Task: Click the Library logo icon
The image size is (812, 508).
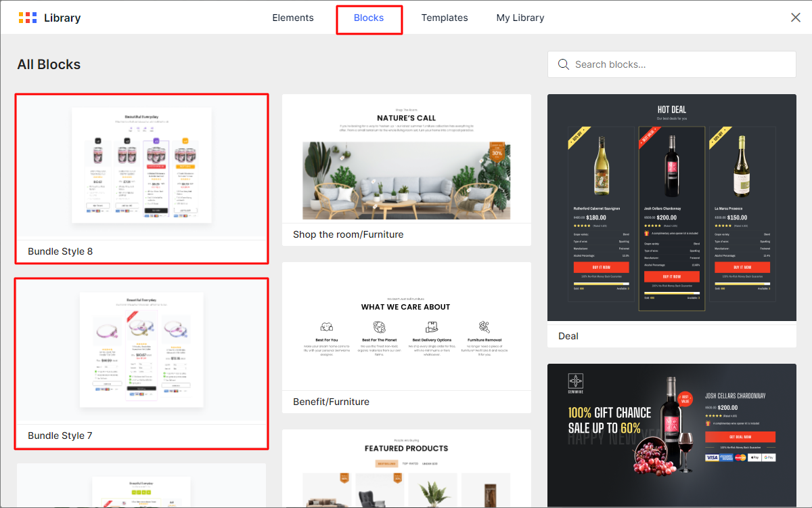Action: (28, 18)
